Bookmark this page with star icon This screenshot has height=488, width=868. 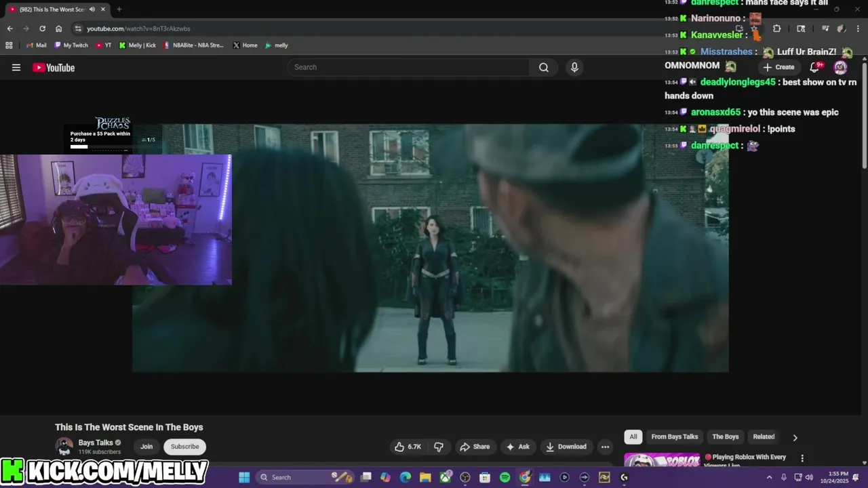(x=754, y=28)
